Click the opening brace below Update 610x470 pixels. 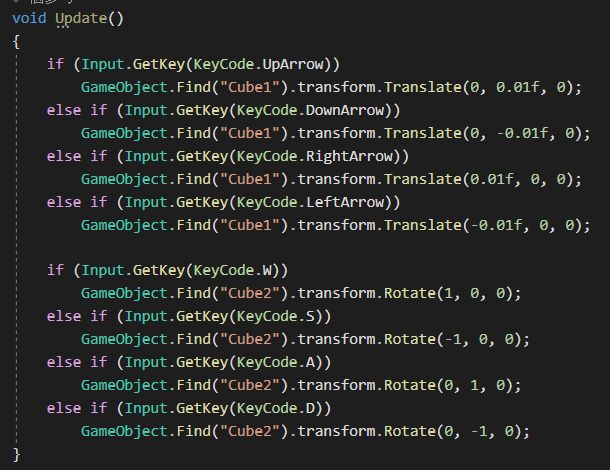pos(17,42)
